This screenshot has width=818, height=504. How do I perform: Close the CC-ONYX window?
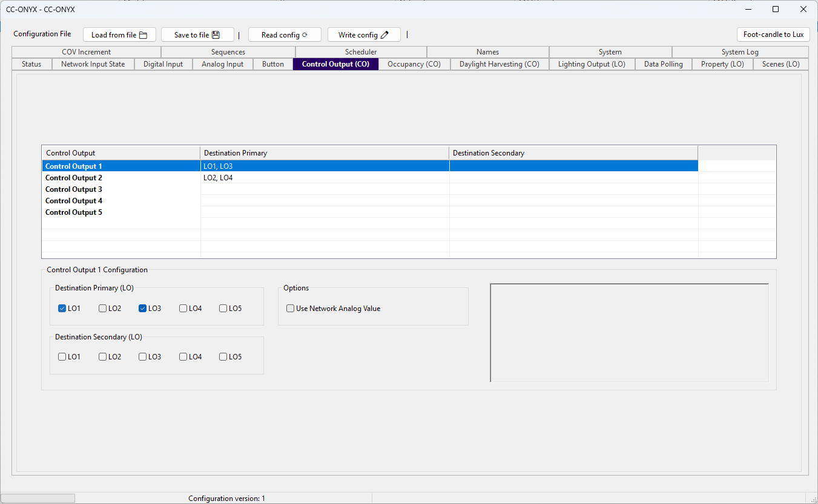pyautogui.click(x=803, y=9)
